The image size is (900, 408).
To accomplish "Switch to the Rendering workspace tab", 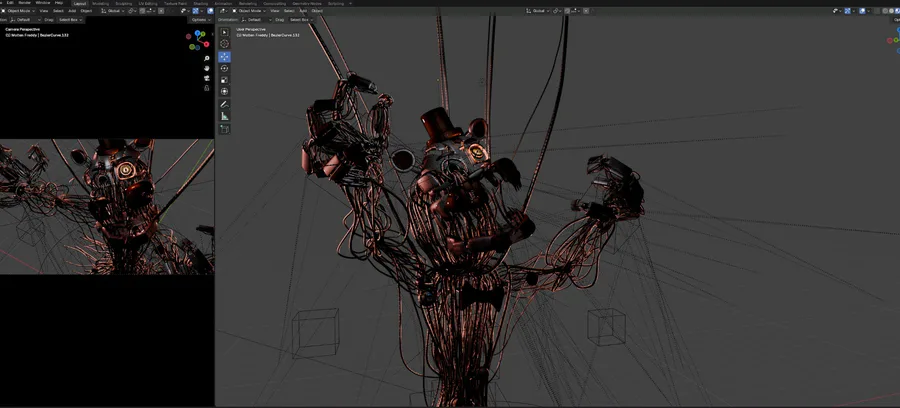I will (248, 3).
